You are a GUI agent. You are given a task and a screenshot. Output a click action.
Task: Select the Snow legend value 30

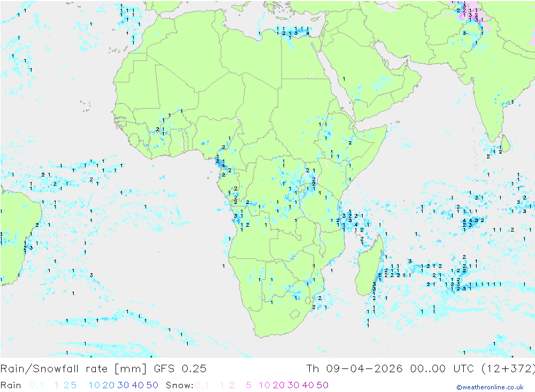pyautogui.click(x=293, y=385)
